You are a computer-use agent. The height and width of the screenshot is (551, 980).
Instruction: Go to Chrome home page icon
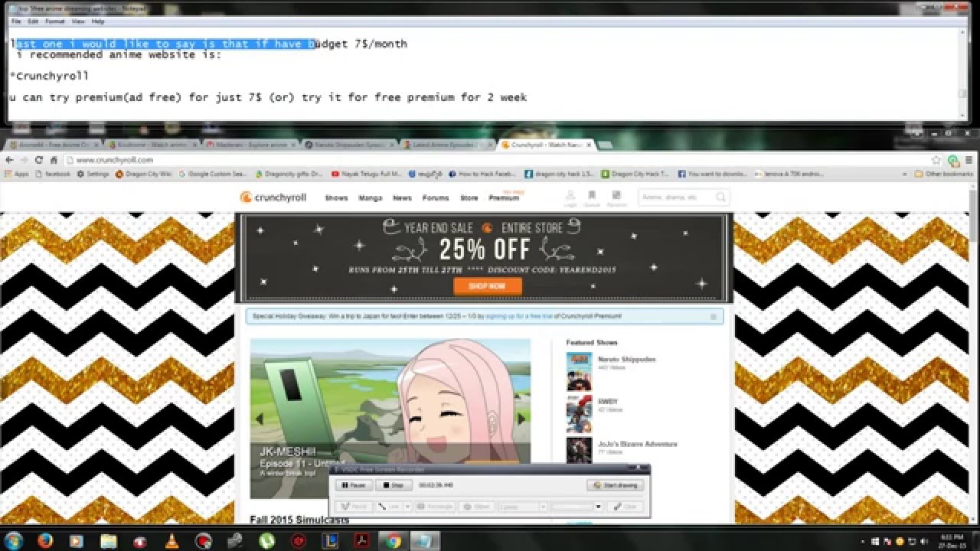pyautogui.click(x=54, y=160)
